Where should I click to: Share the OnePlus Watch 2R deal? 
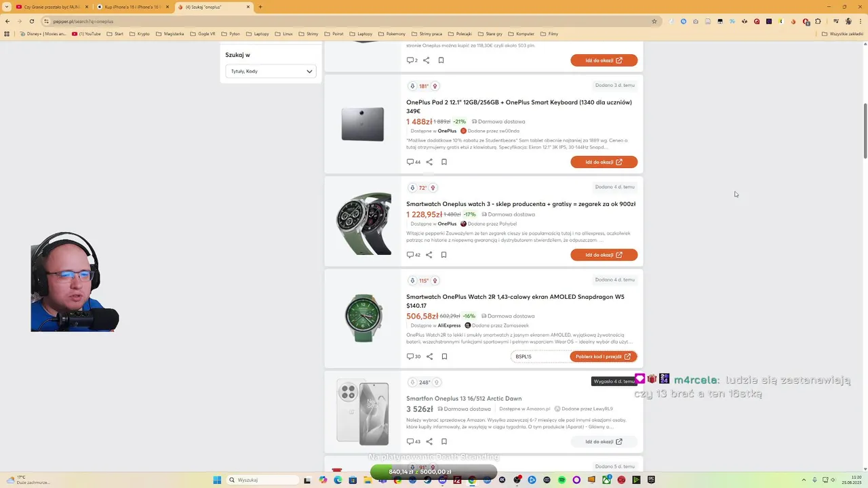[429, 357]
